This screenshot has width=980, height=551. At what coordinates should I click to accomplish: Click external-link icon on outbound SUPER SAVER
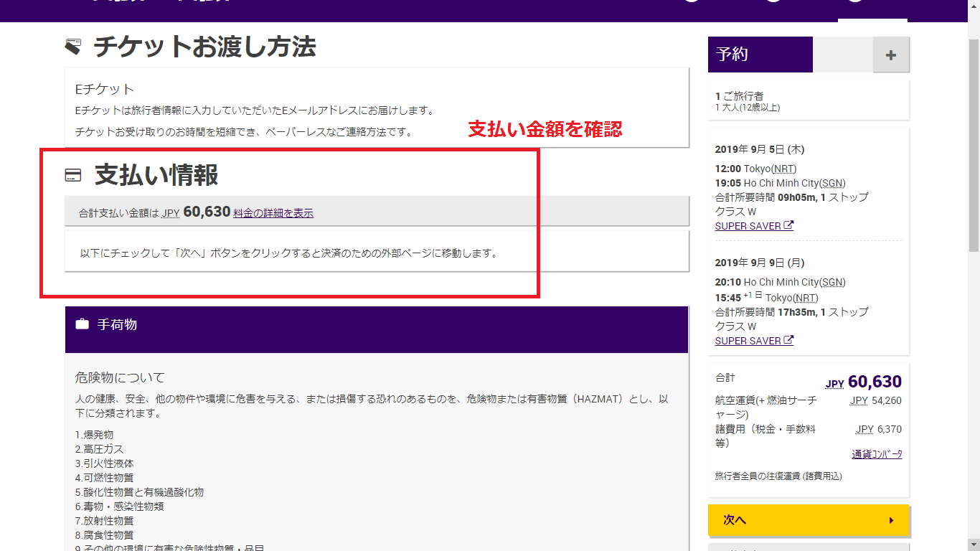788,225
